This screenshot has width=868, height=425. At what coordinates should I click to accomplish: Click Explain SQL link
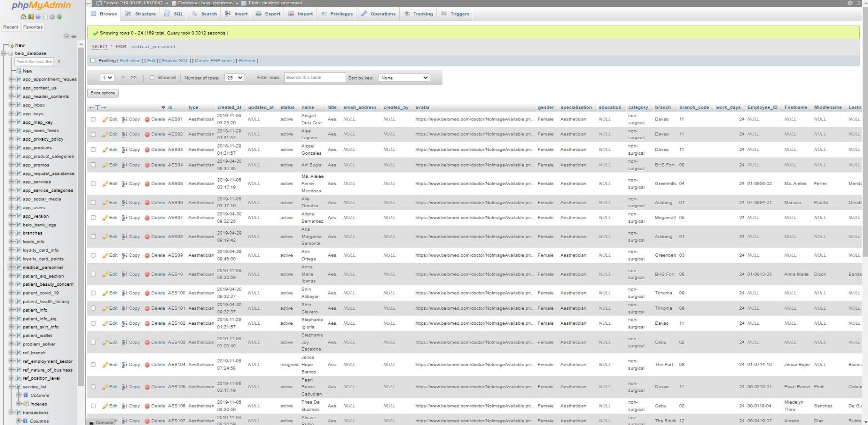click(175, 61)
